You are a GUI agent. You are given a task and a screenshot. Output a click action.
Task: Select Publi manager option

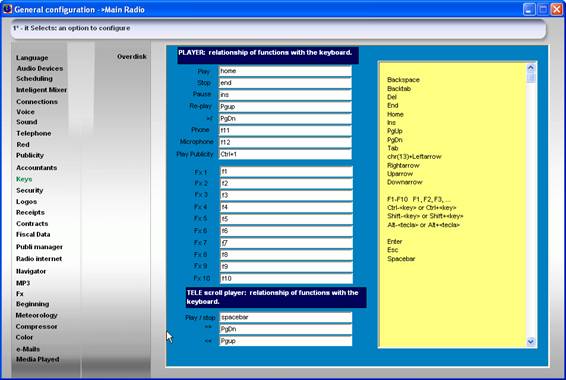[x=39, y=247]
